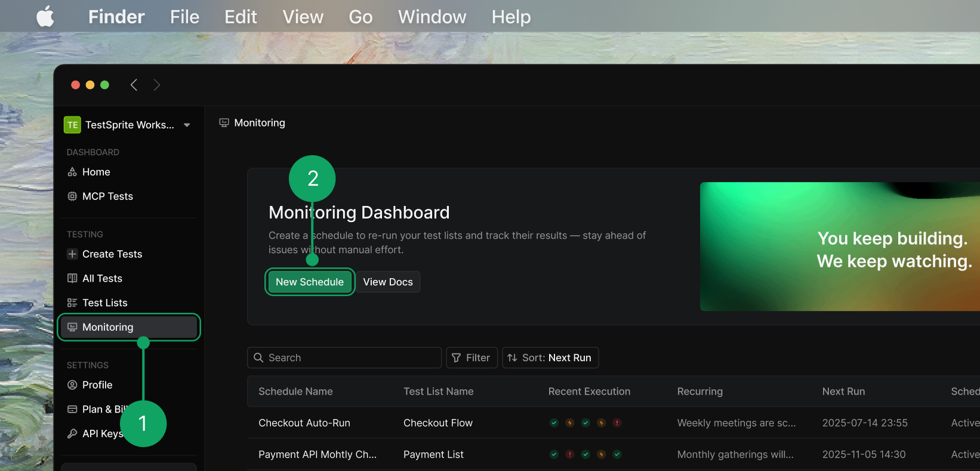Open the Filter options
Viewport: 980px width, 471px height.
471,358
